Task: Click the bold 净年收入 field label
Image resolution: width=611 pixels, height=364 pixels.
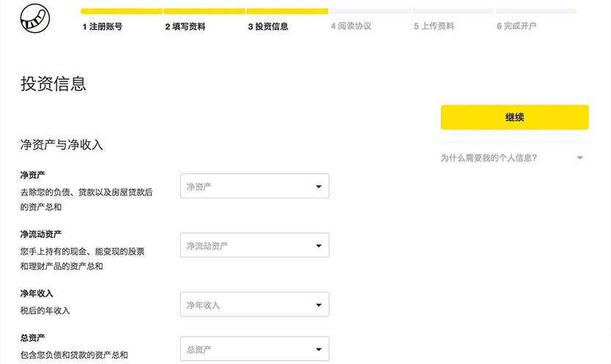Action: click(x=37, y=294)
